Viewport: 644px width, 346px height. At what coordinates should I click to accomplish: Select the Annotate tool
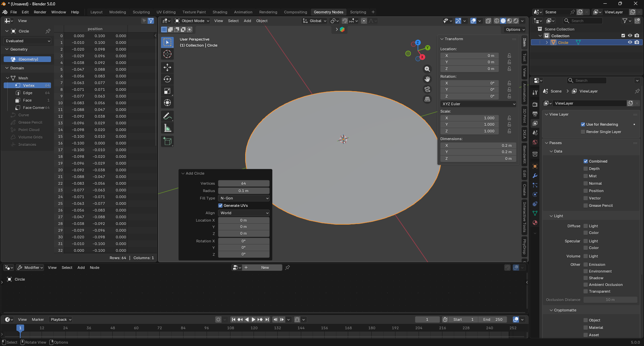tap(167, 116)
